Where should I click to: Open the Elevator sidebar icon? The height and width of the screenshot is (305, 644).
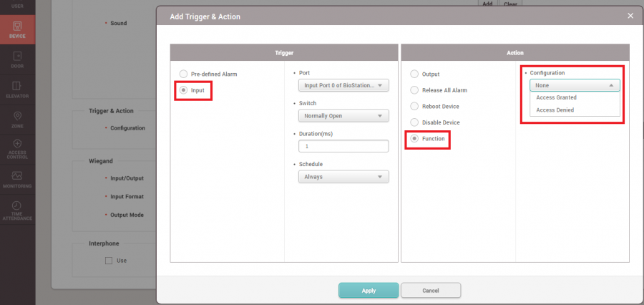(17, 89)
